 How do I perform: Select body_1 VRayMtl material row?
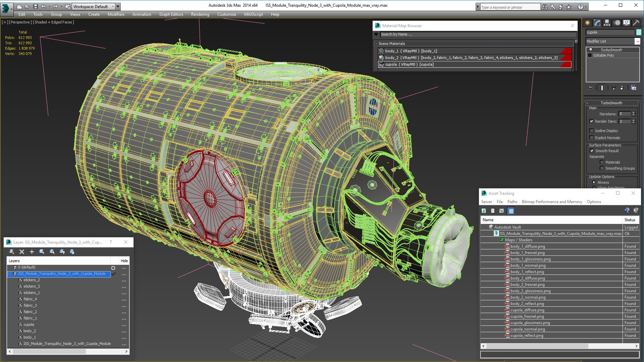(475, 51)
